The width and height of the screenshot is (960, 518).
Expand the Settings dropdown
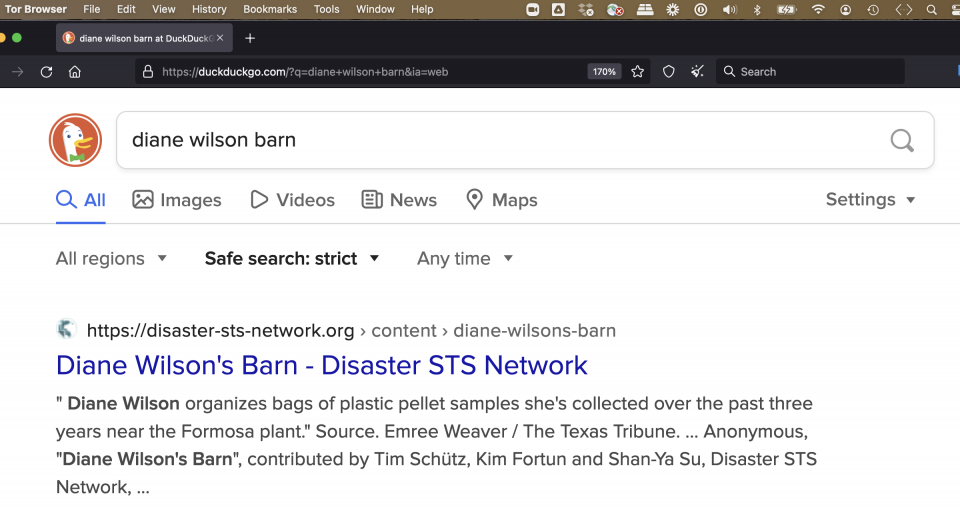coord(870,200)
